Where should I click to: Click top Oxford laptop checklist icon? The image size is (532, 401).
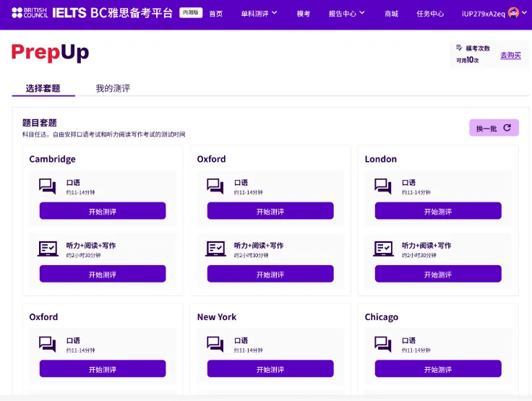[x=215, y=249]
